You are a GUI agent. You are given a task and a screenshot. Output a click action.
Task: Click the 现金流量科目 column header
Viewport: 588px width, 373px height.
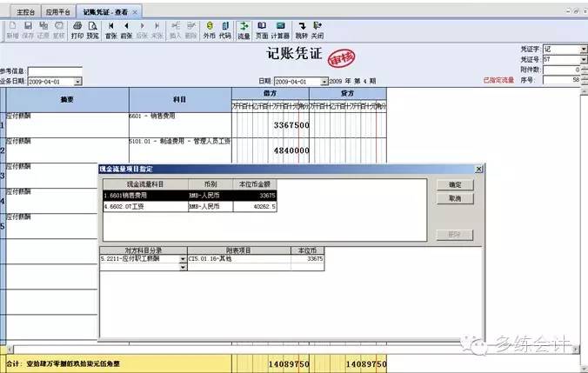145,184
